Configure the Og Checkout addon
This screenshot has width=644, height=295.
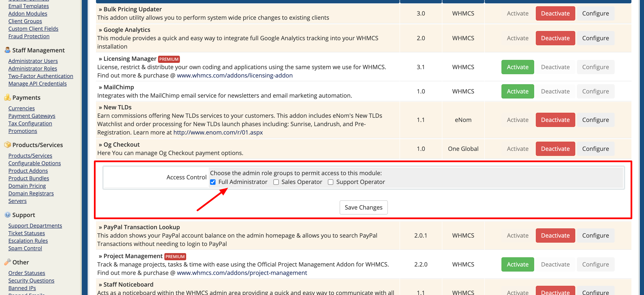pos(595,149)
